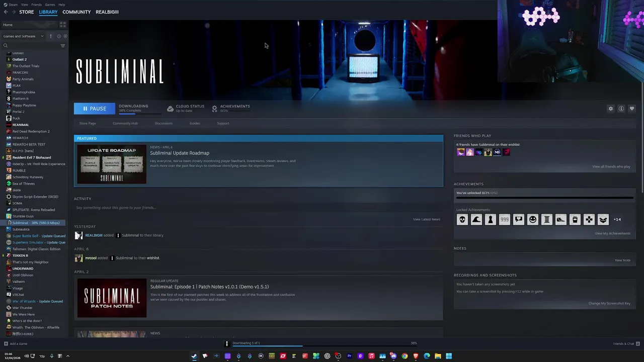Open Discord from the taskbar
The height and width of the screenshot is (362, 644).
(393, 356)
